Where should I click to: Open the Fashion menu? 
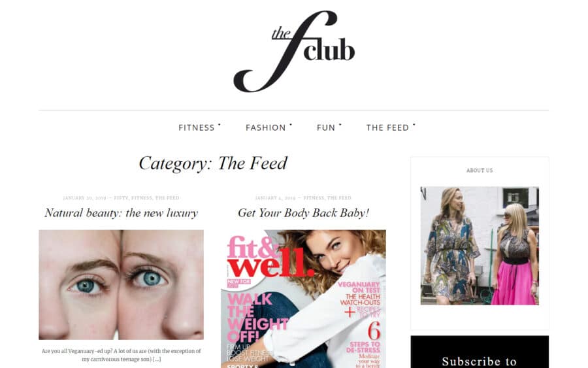[265, 128]
